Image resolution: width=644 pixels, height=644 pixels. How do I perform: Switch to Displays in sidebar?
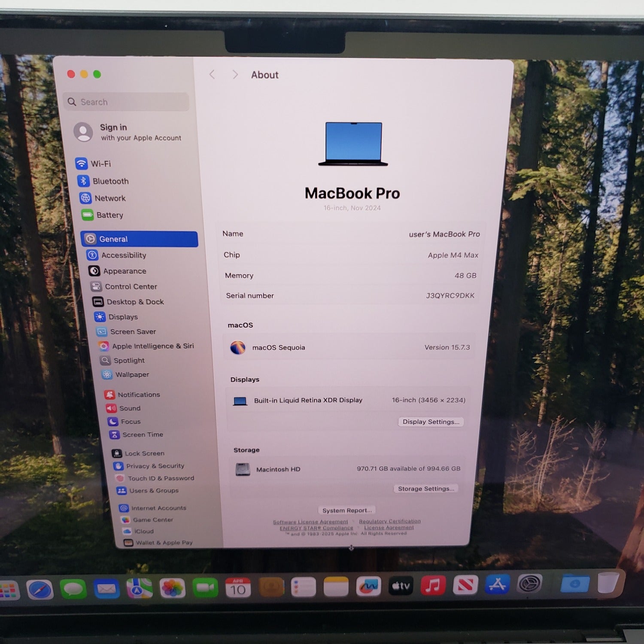pos(123,317)
